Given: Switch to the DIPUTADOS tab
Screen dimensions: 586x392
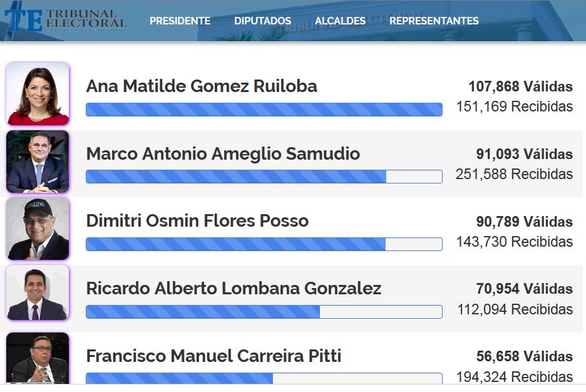Looking at the screenshot, I should click(263, 21).
